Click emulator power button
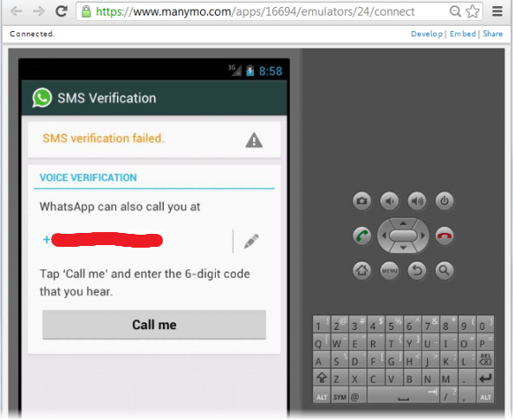513x420 pixels. [x=445, y=201]
